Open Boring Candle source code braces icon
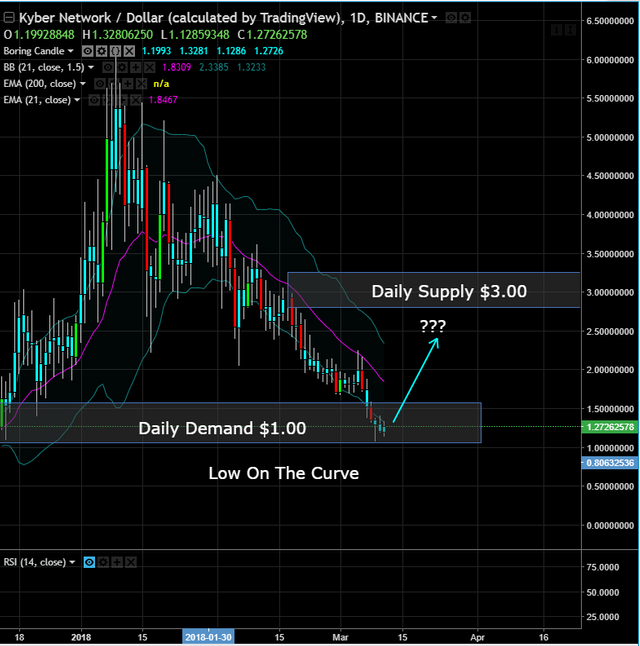640x646 pixels. click(x=115, y=51)
